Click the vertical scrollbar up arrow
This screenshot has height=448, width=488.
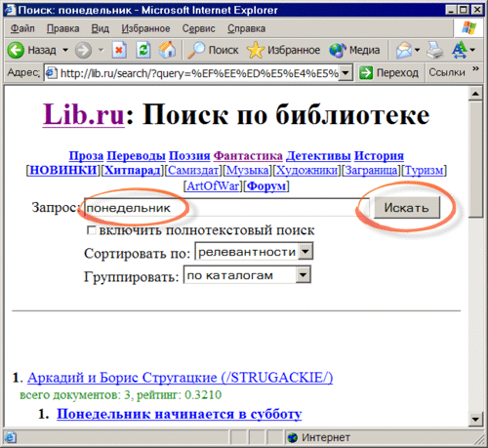coord(475,94)
